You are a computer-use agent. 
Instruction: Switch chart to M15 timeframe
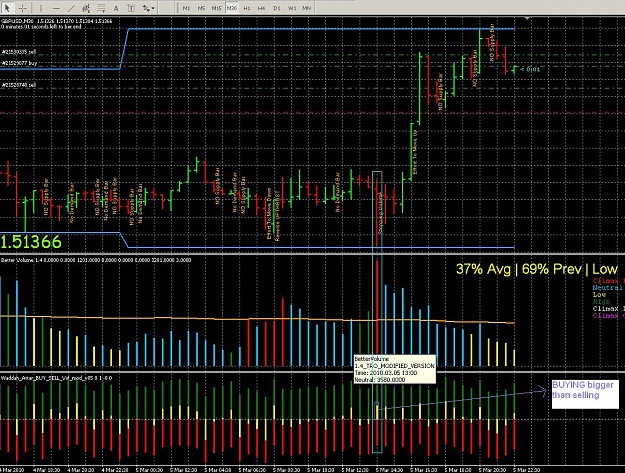[x=216, y=8]
